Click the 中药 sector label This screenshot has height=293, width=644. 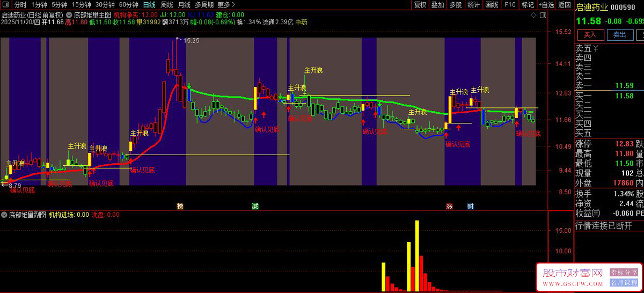301,22
